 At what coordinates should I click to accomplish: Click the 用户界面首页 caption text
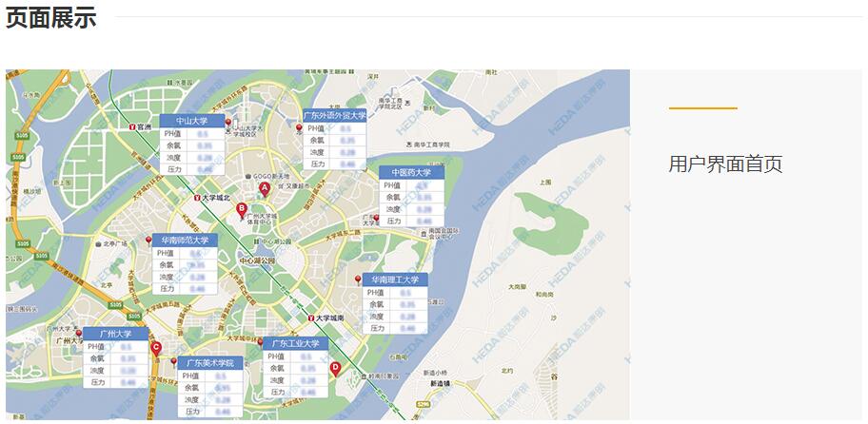(x=725, y=164)
